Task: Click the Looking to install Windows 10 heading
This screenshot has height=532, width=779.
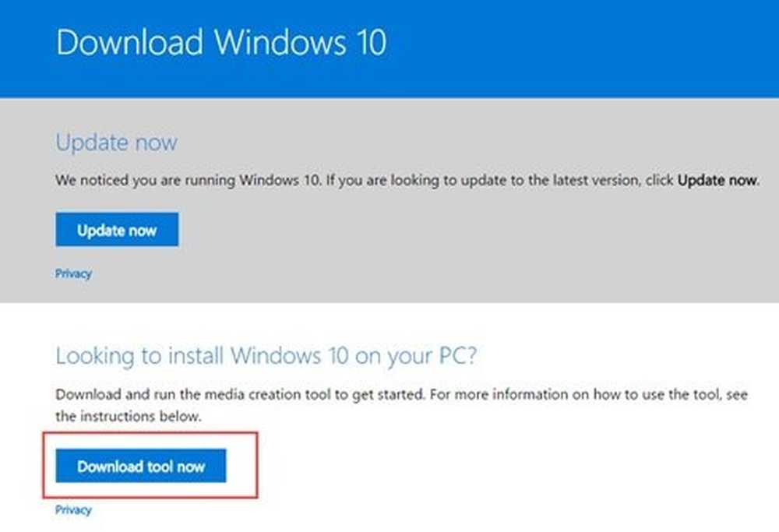Action: point(266,356)
